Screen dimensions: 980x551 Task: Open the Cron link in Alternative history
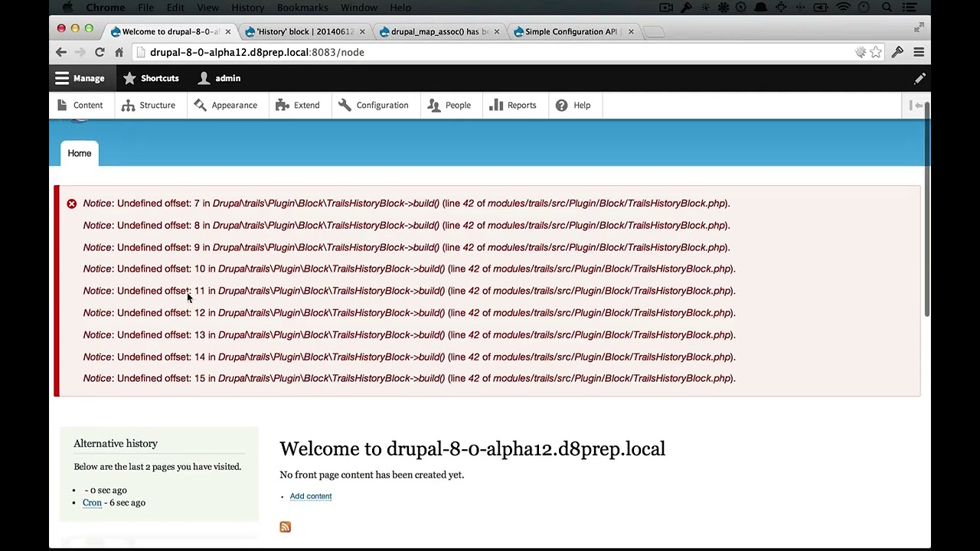click(92, 503)
